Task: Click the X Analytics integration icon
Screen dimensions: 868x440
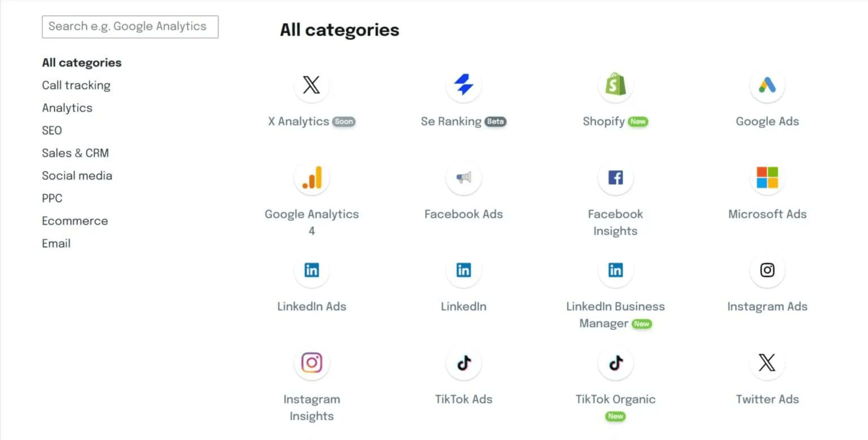Action: click(311, 85)
